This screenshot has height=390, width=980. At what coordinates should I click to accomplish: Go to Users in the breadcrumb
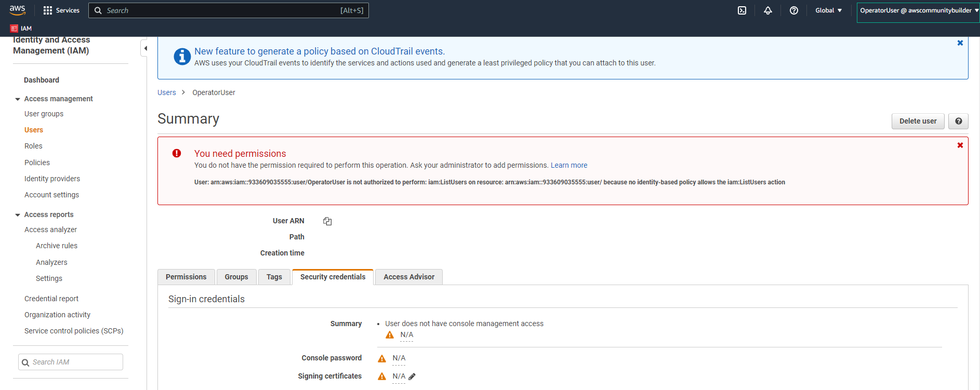pyautogui.click(x=167, y=92)
